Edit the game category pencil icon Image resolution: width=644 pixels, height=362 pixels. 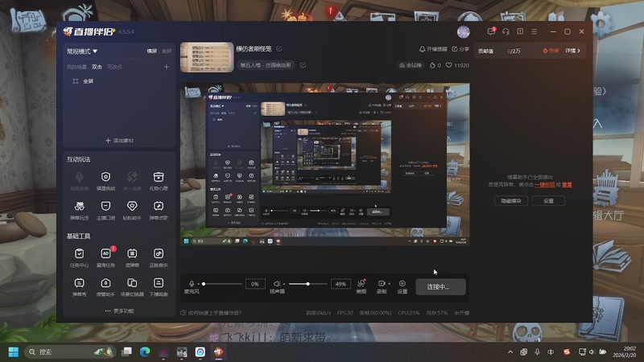[303, 65]
